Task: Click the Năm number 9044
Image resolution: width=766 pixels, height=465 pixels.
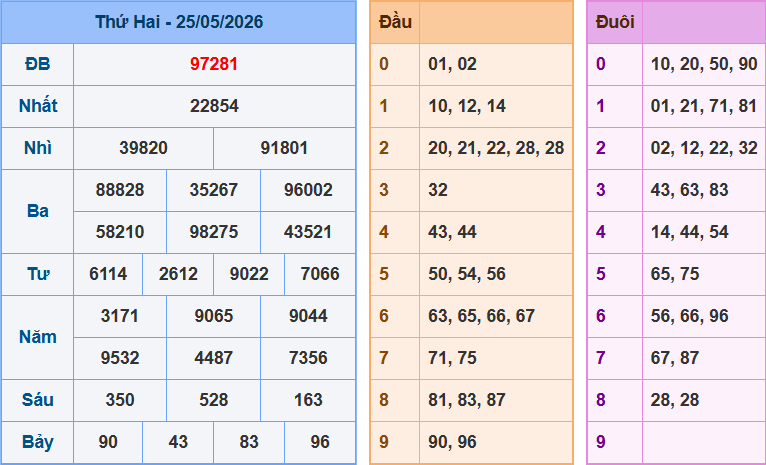Action: pyautogui.click(x=308, y=316)
